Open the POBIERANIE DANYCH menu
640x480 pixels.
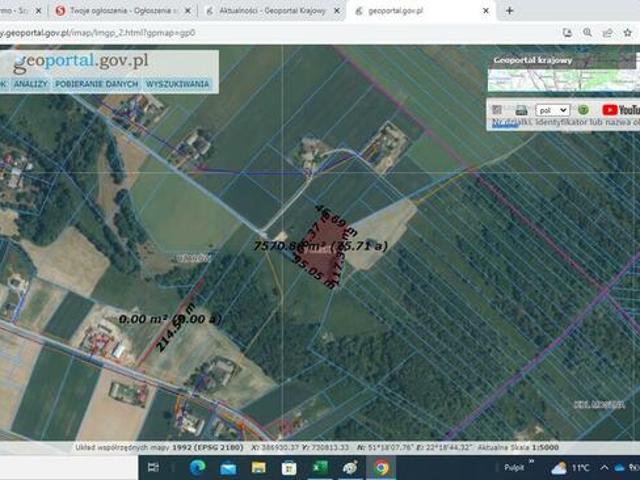coord(97,85)
